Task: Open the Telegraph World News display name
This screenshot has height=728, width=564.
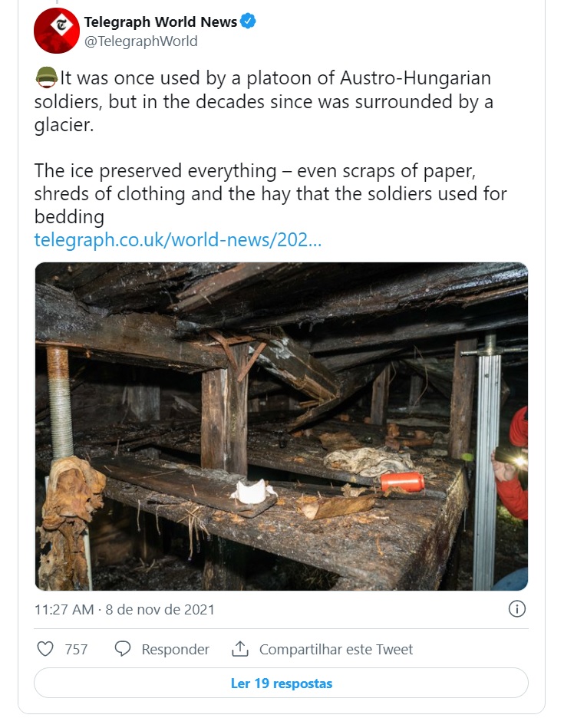Action: pyautogui.click(x=160, y=21)
